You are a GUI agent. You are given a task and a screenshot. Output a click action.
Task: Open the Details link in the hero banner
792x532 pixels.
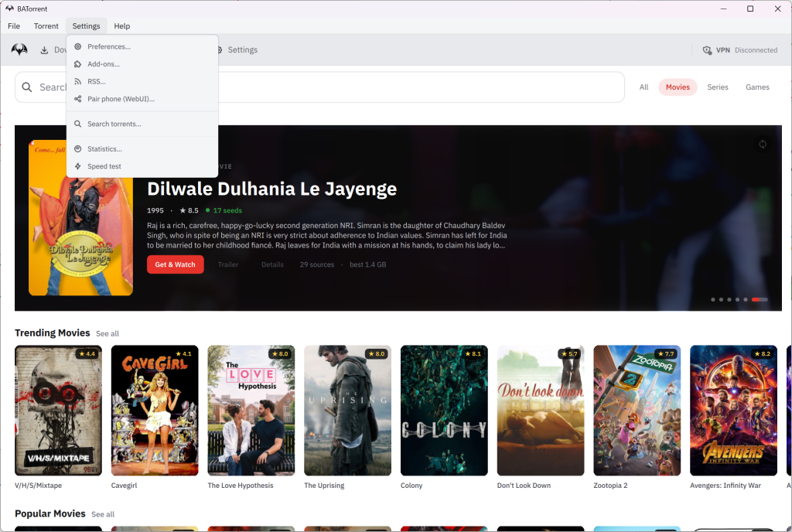point(272,264)
